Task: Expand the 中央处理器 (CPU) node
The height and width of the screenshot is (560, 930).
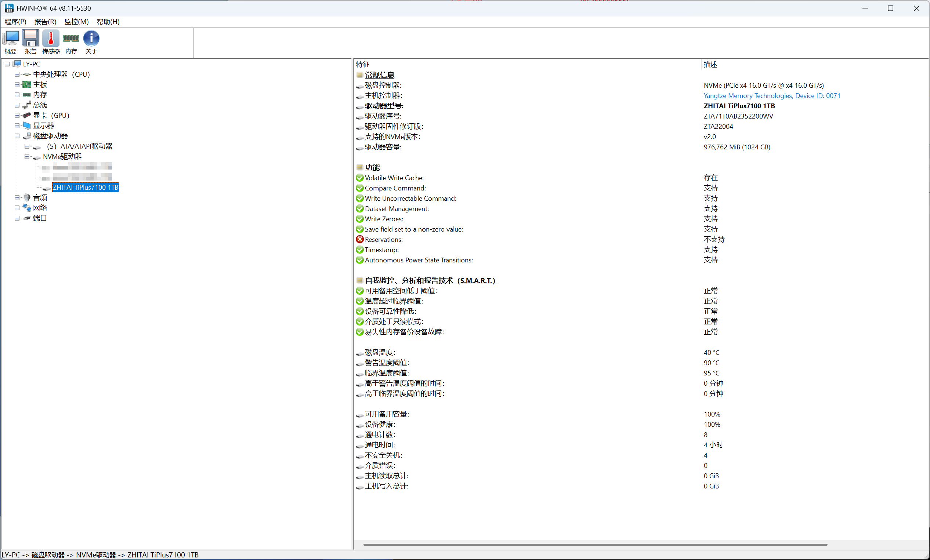Action: (x=17, y=74)
